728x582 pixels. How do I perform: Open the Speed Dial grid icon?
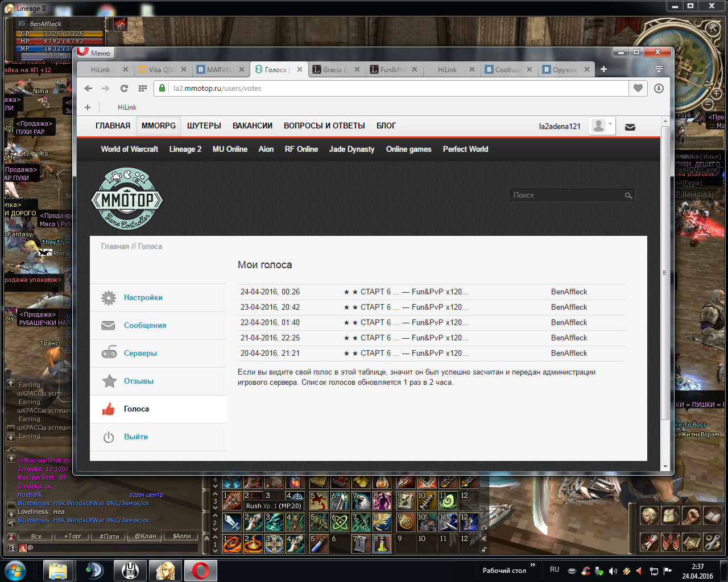pos(143,88)
